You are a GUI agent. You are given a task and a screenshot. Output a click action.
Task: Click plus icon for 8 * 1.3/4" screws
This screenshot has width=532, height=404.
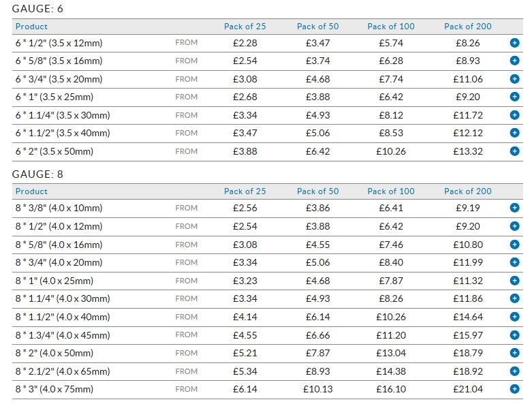pyautogui.click(x=514, y=335)
